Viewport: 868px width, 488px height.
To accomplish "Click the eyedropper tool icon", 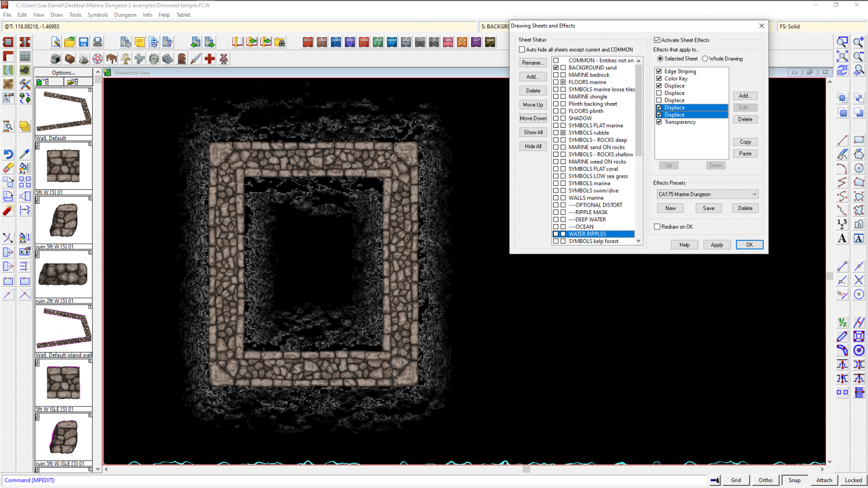I will click(24, 154).
